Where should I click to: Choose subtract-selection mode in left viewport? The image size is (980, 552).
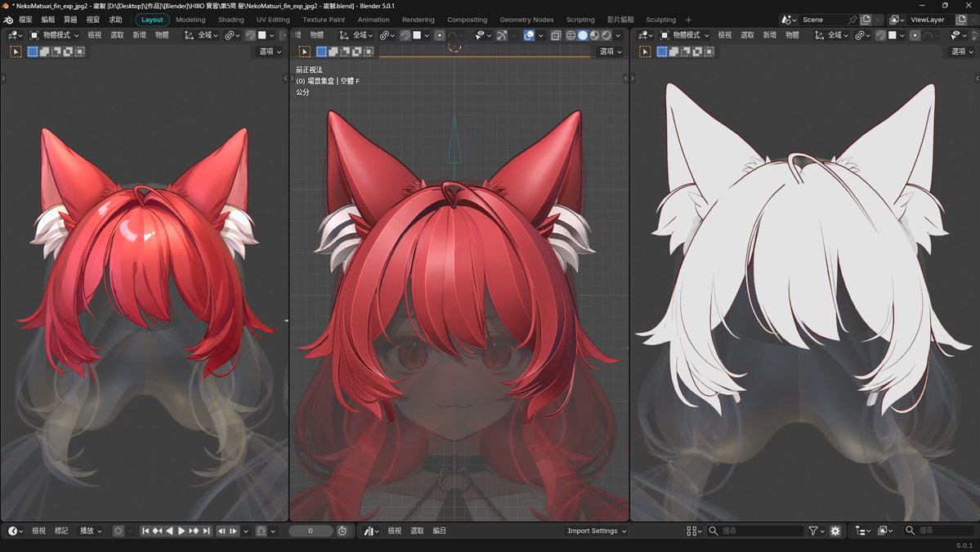click(56, 52)
